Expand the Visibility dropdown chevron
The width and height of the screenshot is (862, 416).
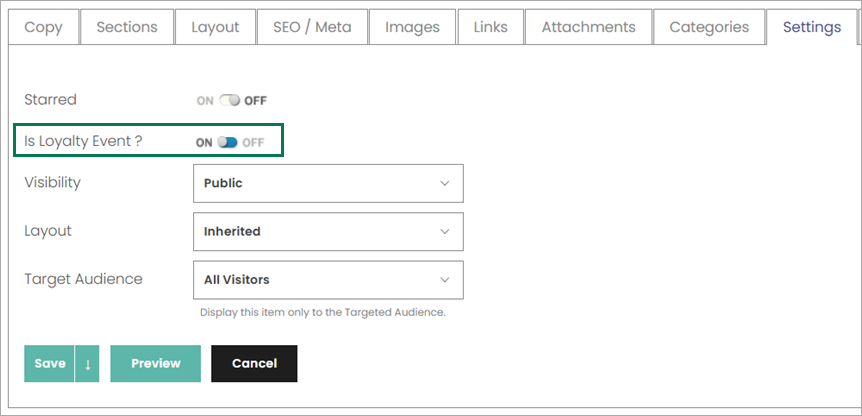[445, 183]
